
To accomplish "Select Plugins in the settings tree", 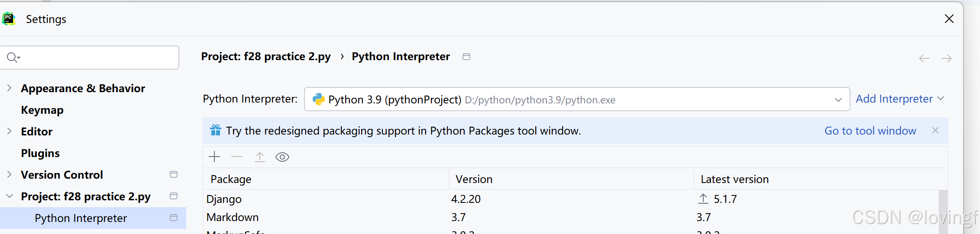I will coord(40,153).
